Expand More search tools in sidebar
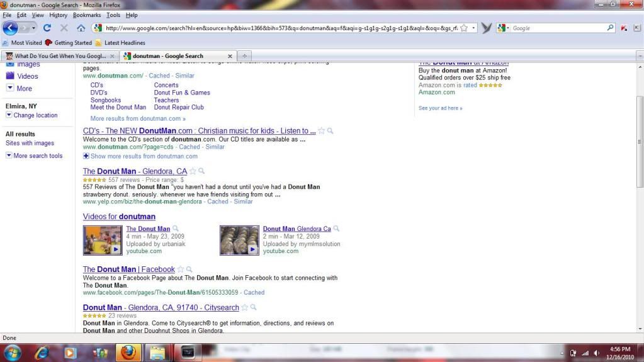Viewport: 644px width, 362px height. coord(9,156)
